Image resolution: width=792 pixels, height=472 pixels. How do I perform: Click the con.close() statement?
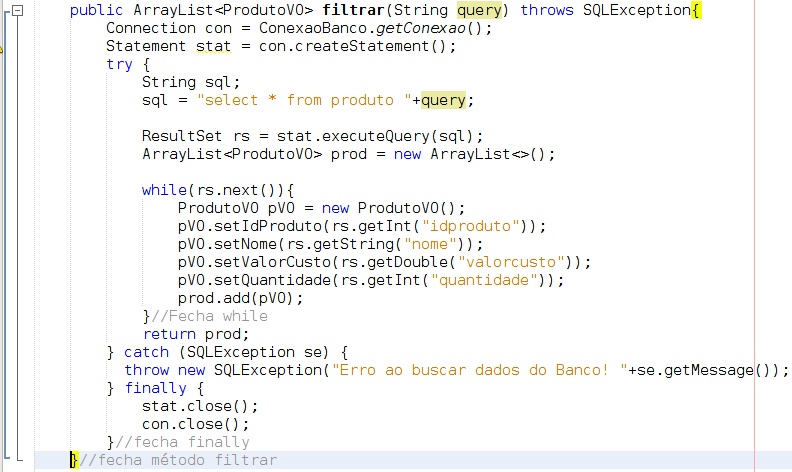[196, 424]
